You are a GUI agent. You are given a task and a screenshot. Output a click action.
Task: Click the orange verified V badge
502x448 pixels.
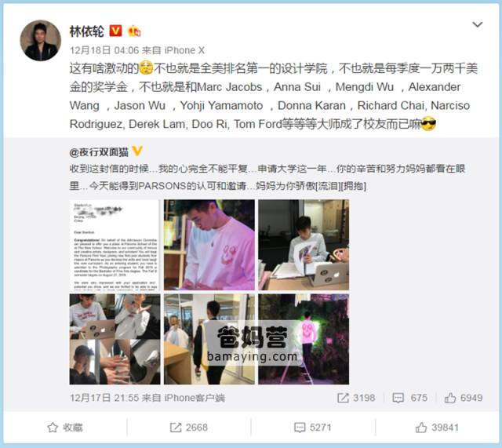(x=115, y=31)
